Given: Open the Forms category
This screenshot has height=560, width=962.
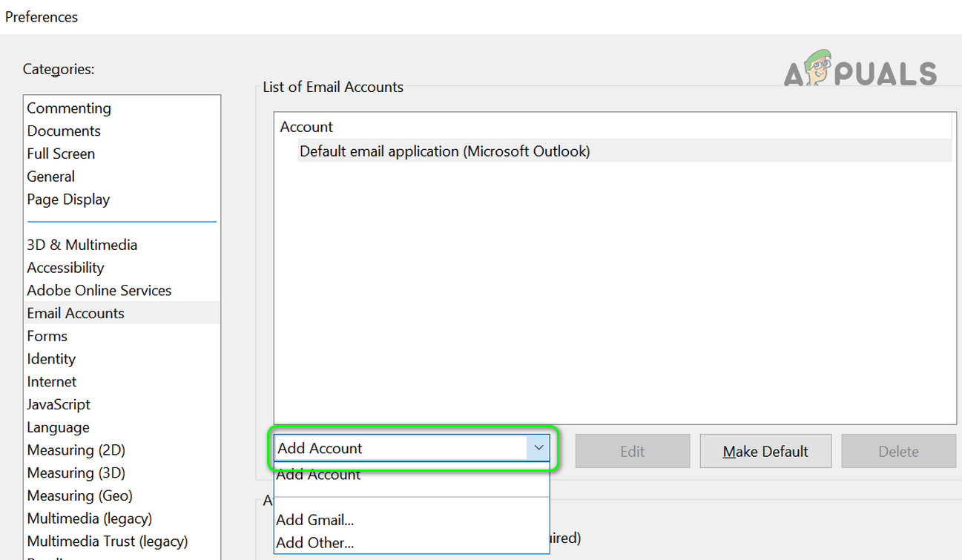Looking at the screenshot, I should pos(47,336).
